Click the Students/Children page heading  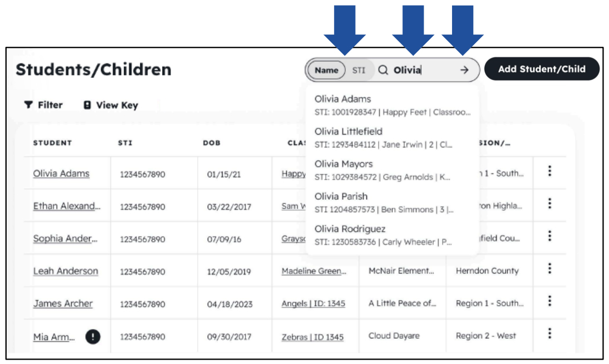[93, 70]
